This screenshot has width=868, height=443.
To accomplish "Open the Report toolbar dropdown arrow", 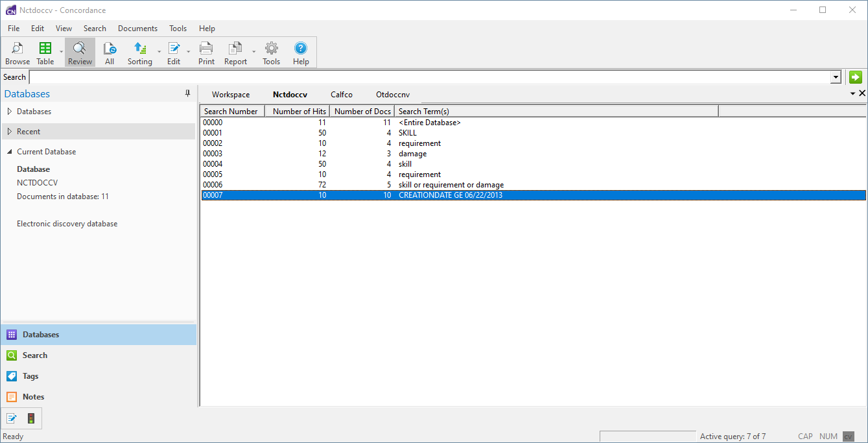I will point(253,52).
